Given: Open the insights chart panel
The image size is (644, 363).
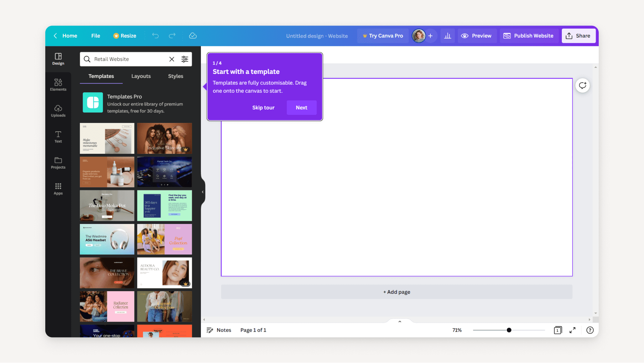Looking at the screenshot, I should pyautogui.click(x=447, y=36).
